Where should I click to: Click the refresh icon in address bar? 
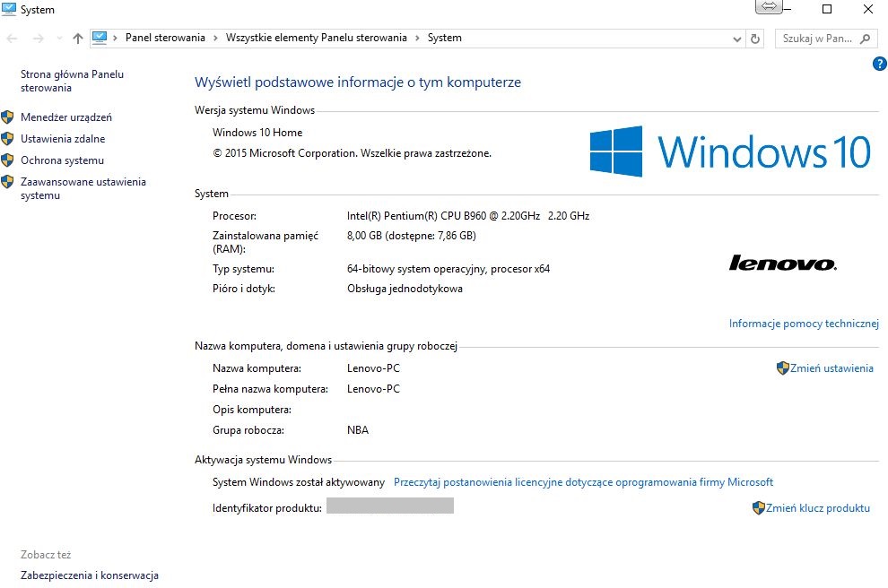pos(755,39)
